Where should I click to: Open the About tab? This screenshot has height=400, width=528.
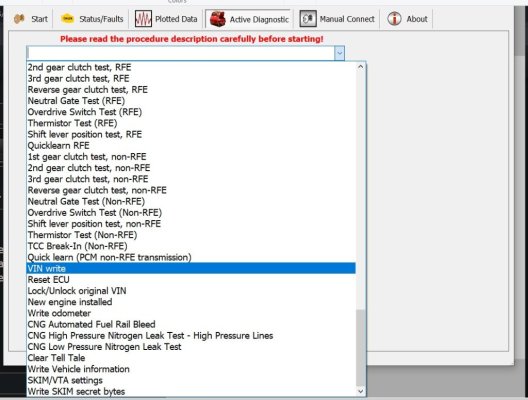pyautogui.click(x=407, y=19)
